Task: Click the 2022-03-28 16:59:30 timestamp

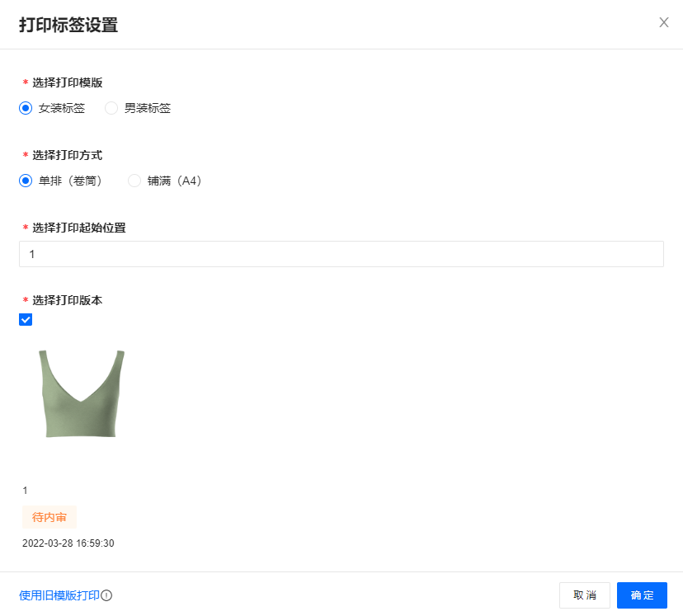Action: tap(68, 543)
